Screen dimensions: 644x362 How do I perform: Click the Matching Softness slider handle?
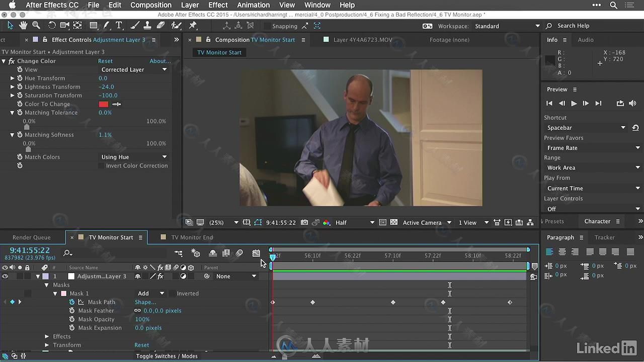point(28,149)
